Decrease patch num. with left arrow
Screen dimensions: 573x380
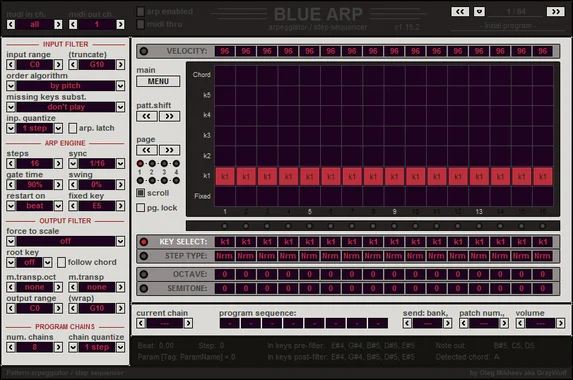click(464, 323)
